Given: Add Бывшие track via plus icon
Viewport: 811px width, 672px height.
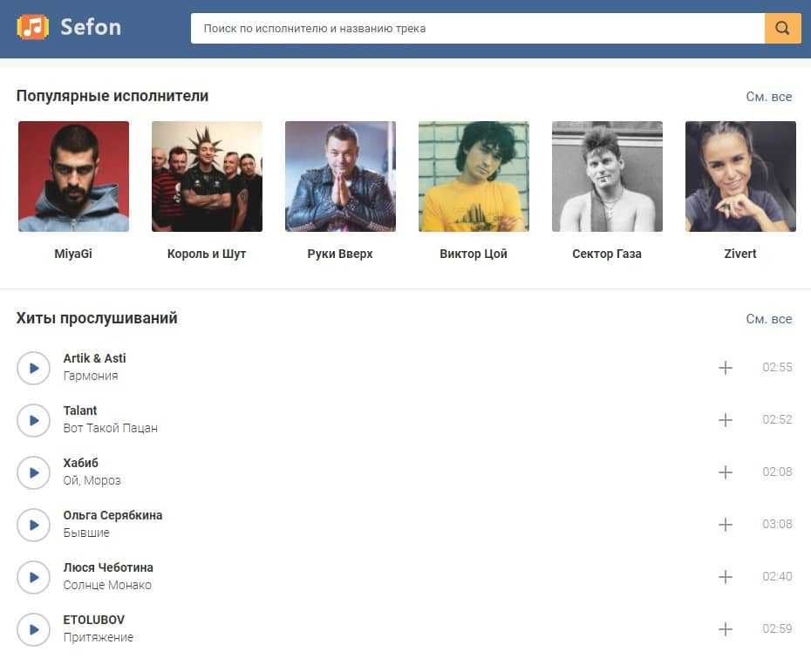Looking at the screenshot, I should point(725,525).
